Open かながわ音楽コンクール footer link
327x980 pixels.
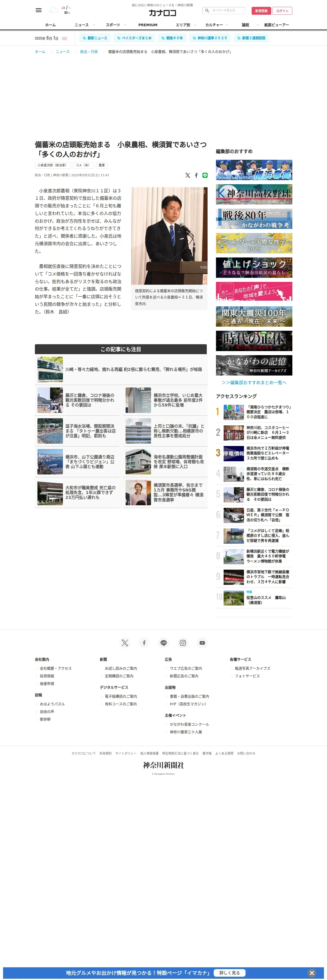tap(189, 724)
